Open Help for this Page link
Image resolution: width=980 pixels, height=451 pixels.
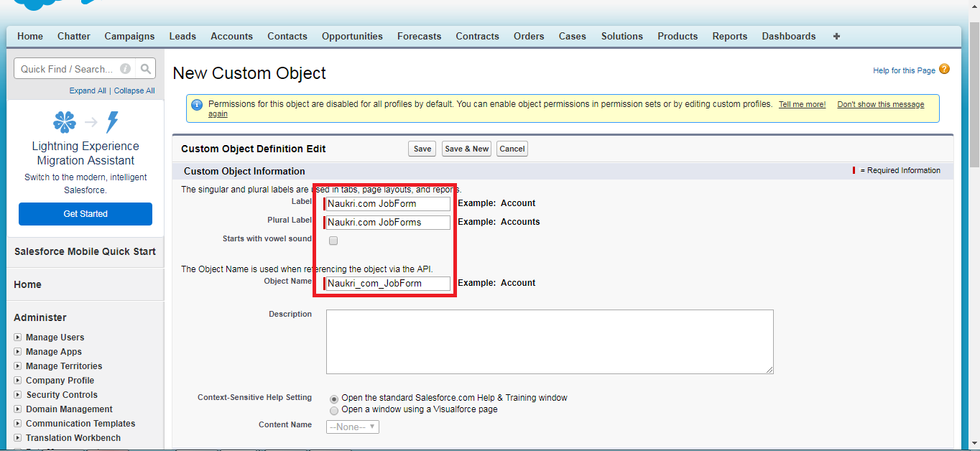pyautogui.click(x=904, y=70)
